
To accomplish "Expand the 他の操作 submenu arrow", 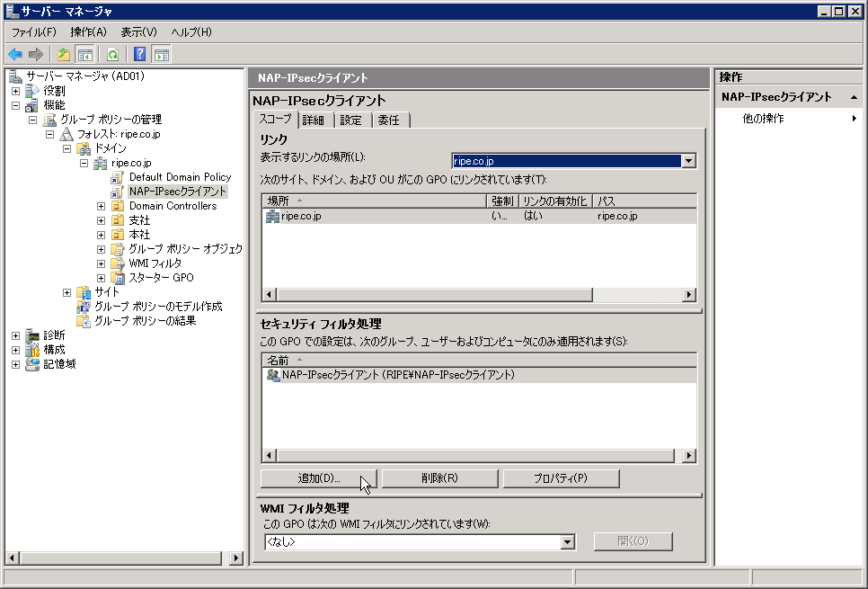I will [855, 118].
